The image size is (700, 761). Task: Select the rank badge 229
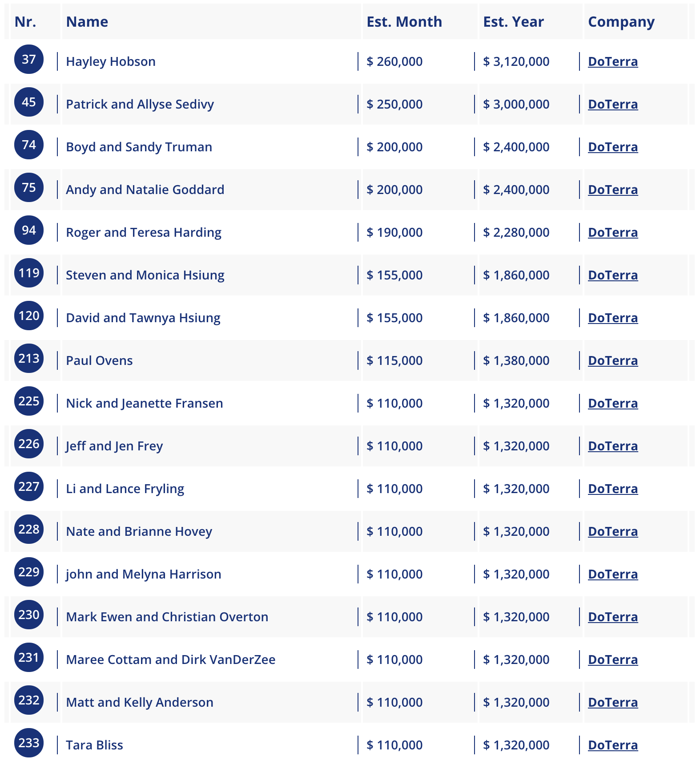point(29,572)
